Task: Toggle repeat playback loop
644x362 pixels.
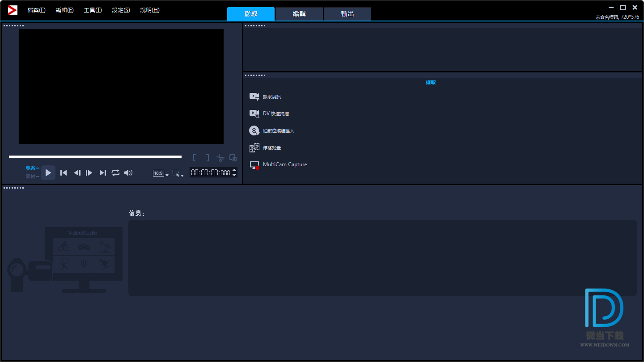Action: point(115,173)
